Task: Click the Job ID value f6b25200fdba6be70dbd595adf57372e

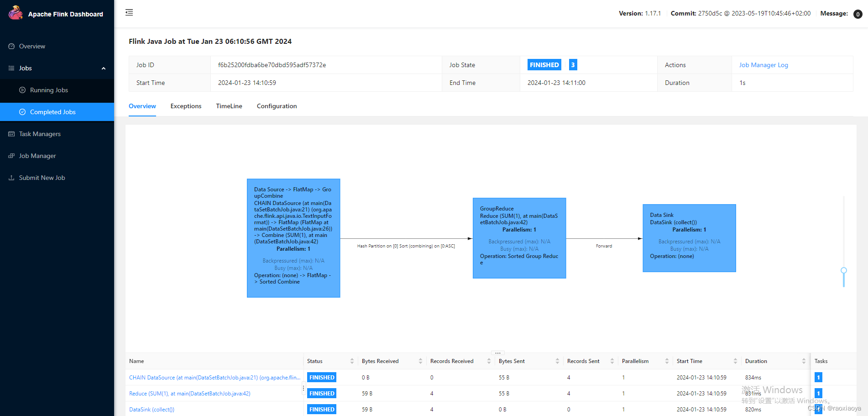Action: (x=272, y=65)
